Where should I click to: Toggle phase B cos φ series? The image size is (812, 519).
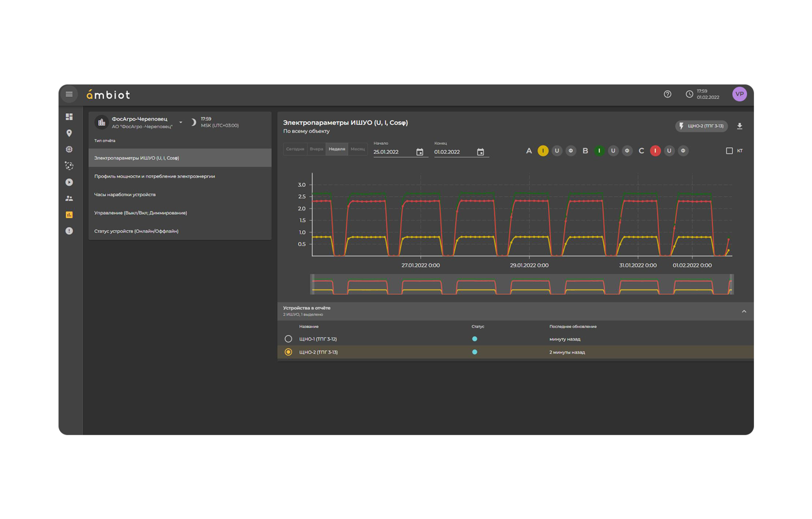[627, 151]
